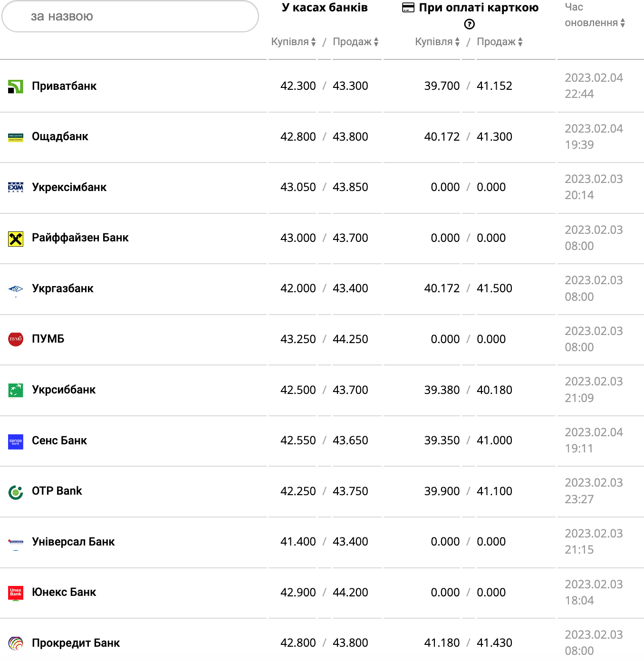
Task: Open the Прокредит Банк link
Action: (76, 643)
